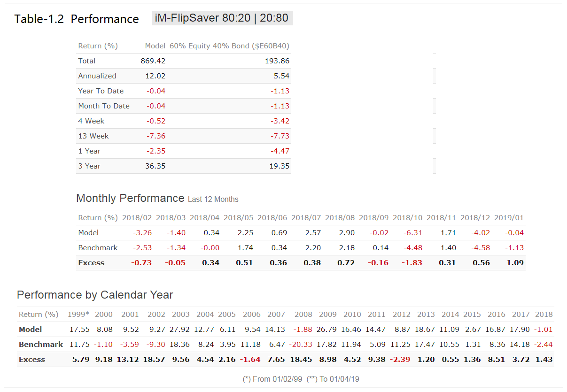Click the monthly Excess value 0.72
567x392 pixels.
coord(346,263)
